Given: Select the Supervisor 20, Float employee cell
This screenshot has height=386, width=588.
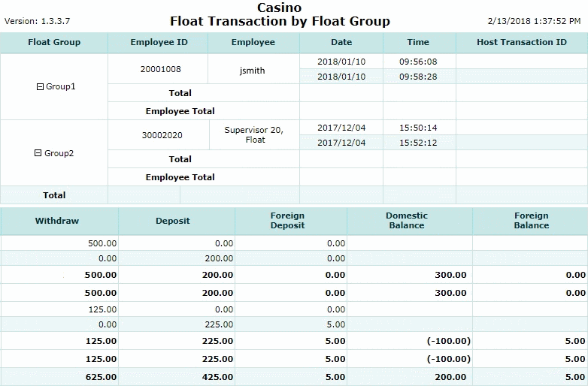Looking at the screenshot, I should click(254, 135).
